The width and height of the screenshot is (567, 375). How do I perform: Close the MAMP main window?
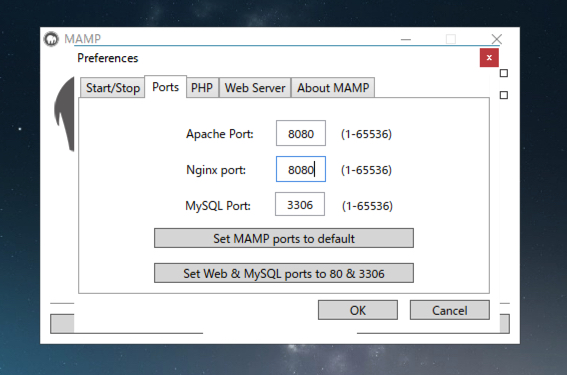point(496,39)
